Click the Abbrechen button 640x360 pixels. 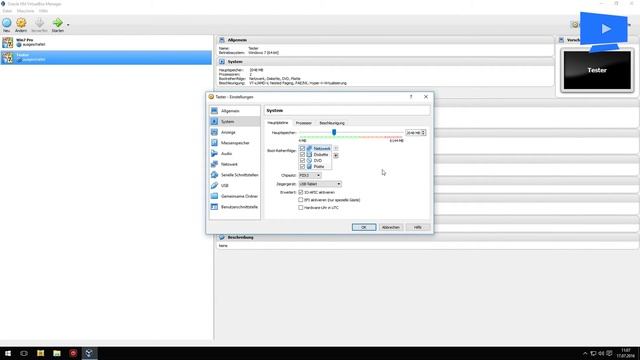[x=391, y=227]
